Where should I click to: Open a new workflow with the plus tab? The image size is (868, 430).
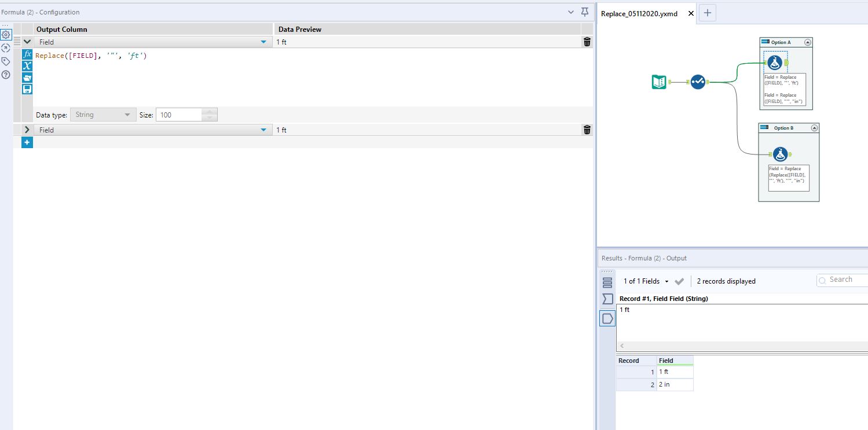[x=707, y=13]
